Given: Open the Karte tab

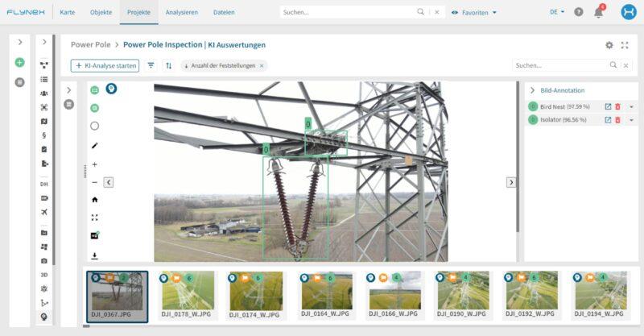Looking at the screenshot, I should pyautogui.click(x=68, y=12).
